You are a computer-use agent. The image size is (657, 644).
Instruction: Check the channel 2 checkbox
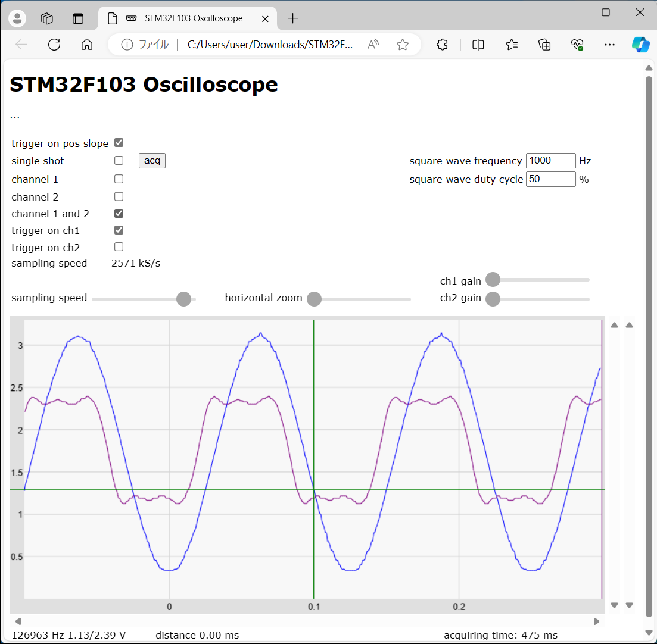pos(119,196)
